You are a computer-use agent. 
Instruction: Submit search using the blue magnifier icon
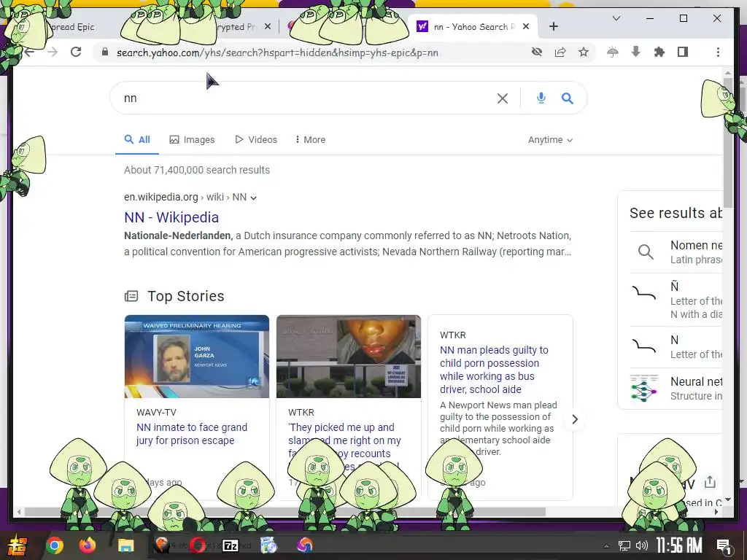pyautogui.click(x=567, y=98)
